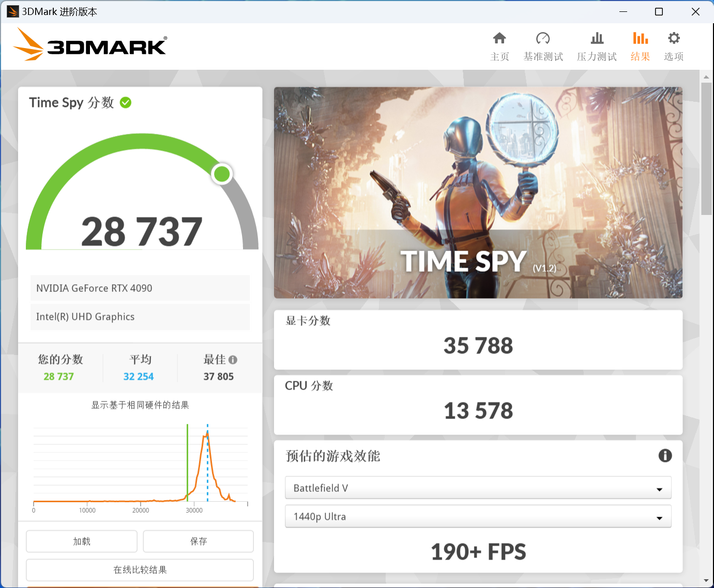The height and width of the screenshot is (588, 714).
Task: Click the Time Spy banner image
Action: [478, 192]
